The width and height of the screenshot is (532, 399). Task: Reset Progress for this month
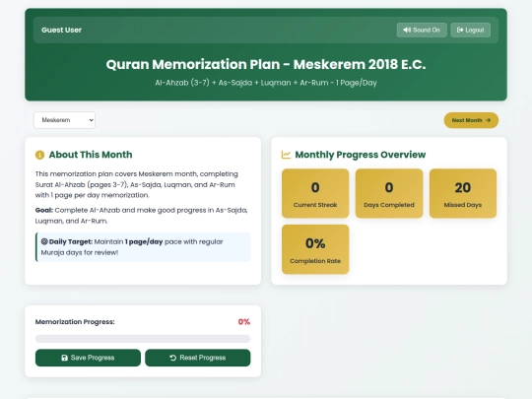tap(198, 358)
